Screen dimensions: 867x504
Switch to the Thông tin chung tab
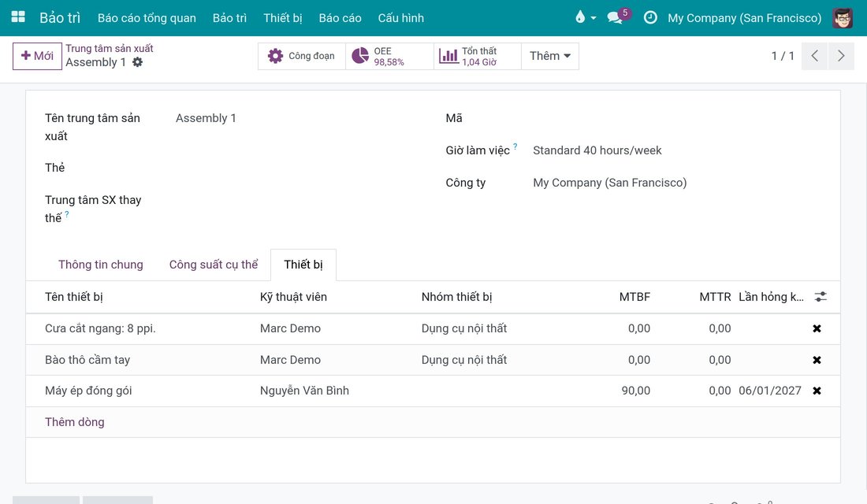tap(101, 265)
